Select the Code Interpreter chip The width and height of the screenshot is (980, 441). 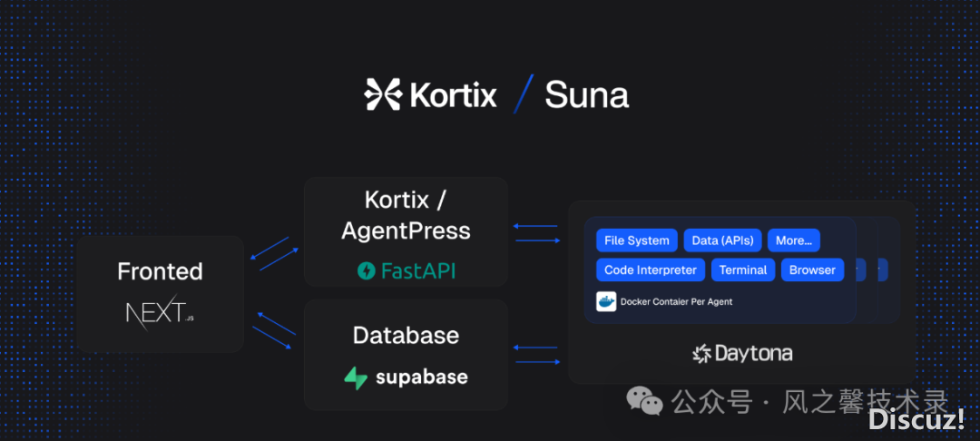point(651,269)
